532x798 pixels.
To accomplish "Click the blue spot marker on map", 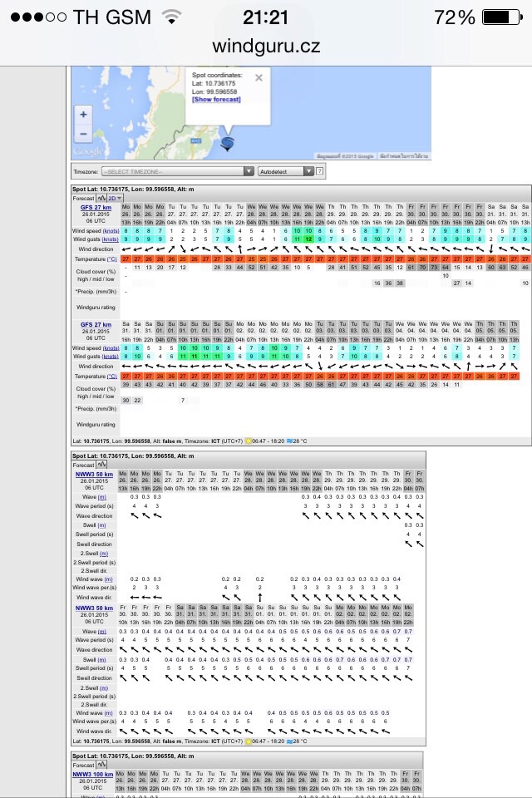I will click(228, 144).
